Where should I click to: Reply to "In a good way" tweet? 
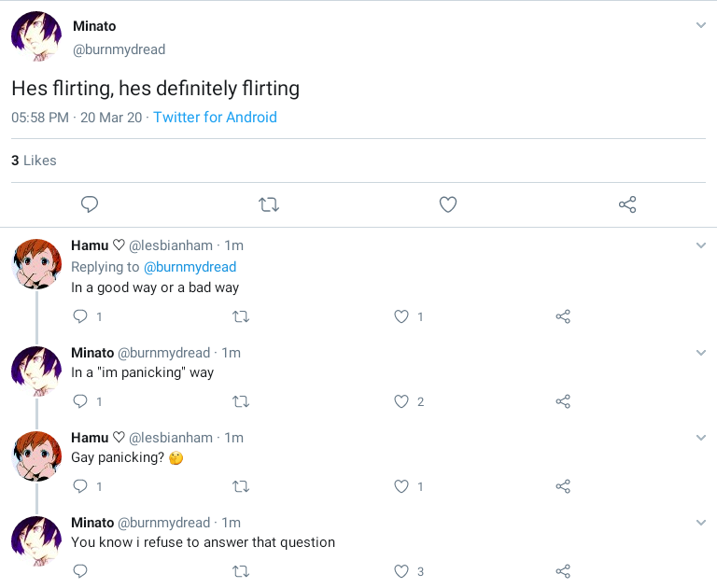[80, 316]
